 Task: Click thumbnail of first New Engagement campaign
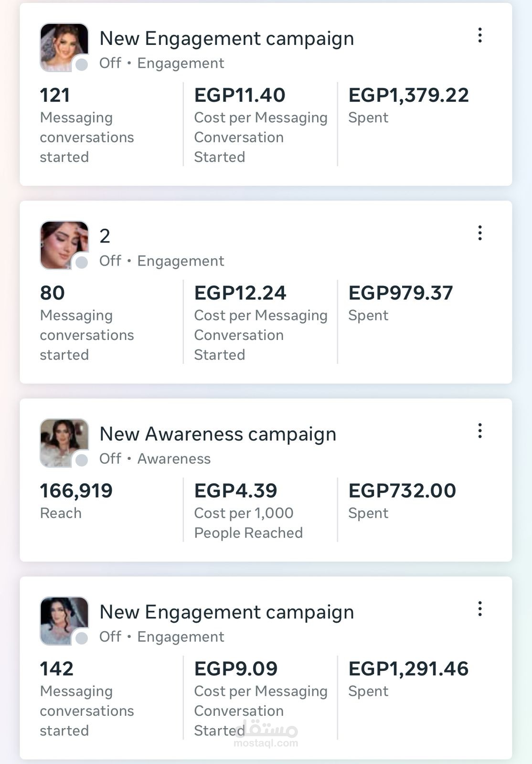click(x=63, y=46)
